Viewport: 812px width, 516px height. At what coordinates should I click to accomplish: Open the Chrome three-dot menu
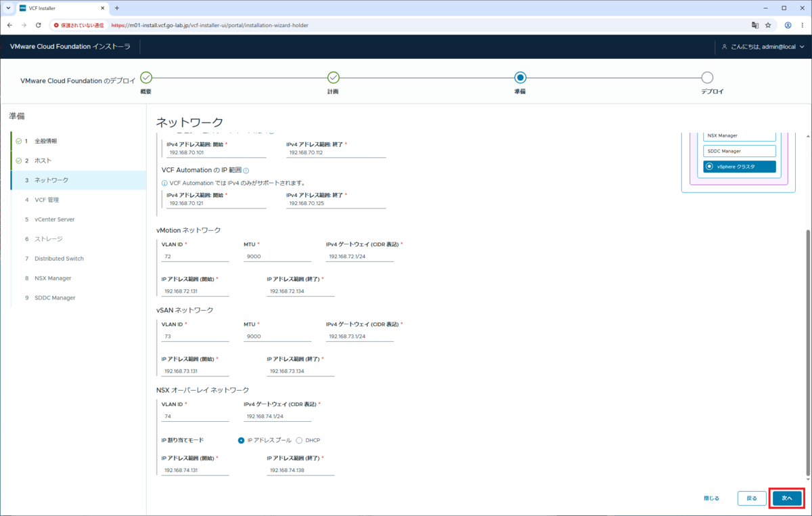pos(803,25)
